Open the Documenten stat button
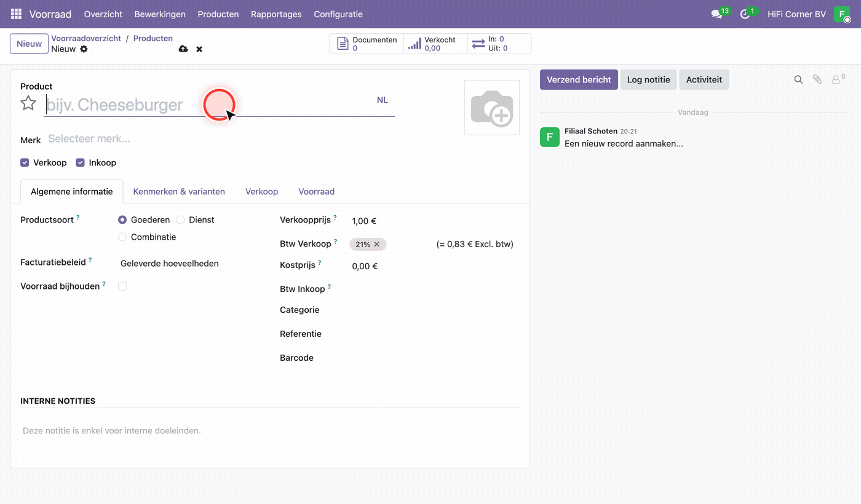Image resolution: width=861 pixels, height=504 pixels. click(367, 44)
